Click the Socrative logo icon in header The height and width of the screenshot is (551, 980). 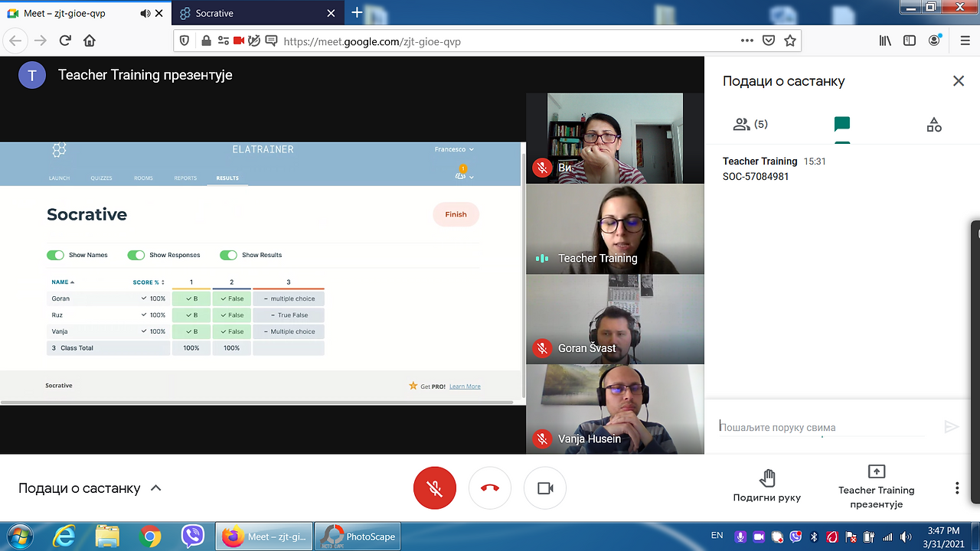59,150
